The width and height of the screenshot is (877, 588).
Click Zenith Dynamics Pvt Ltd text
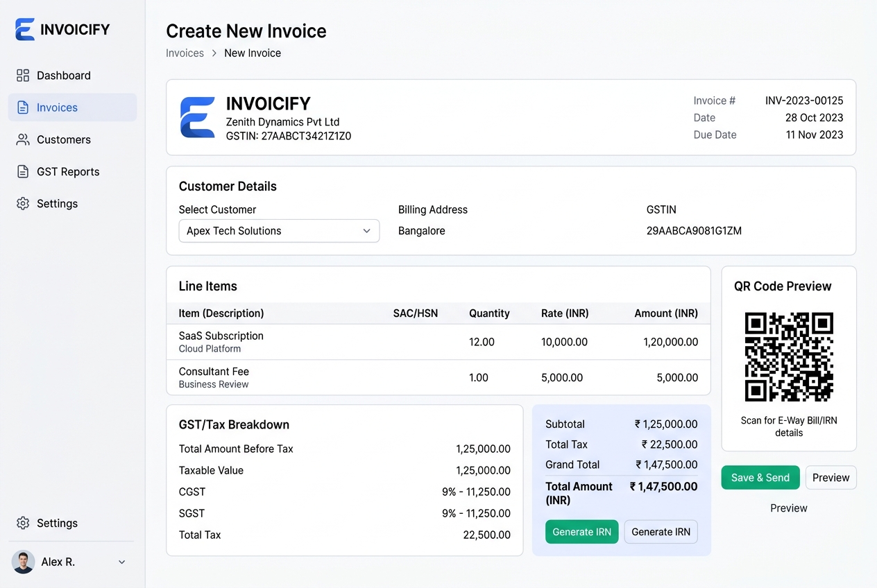282,122
